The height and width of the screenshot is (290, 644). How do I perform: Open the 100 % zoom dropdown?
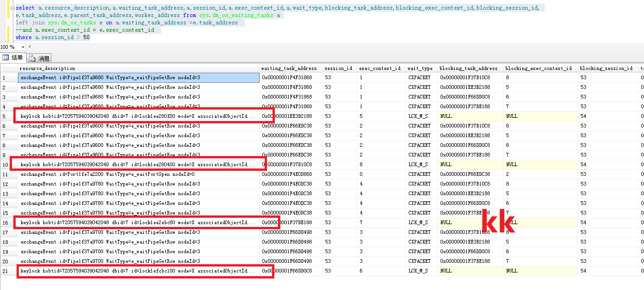23,47
